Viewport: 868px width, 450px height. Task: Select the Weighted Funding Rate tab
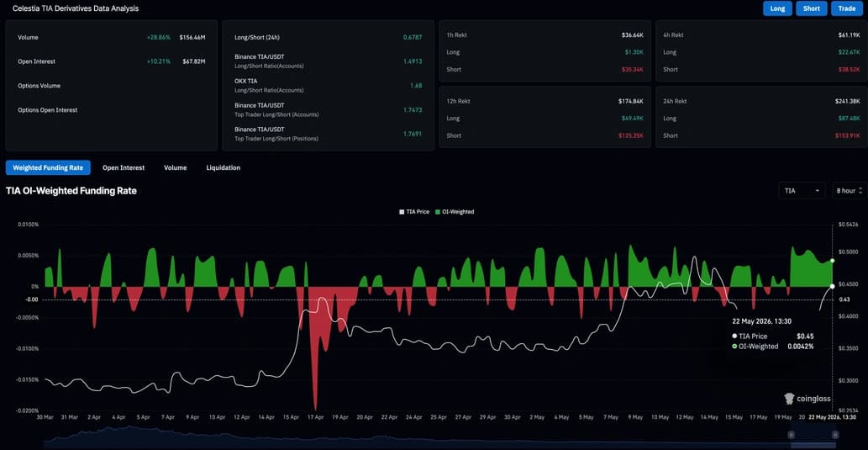[x=48, y=167]
